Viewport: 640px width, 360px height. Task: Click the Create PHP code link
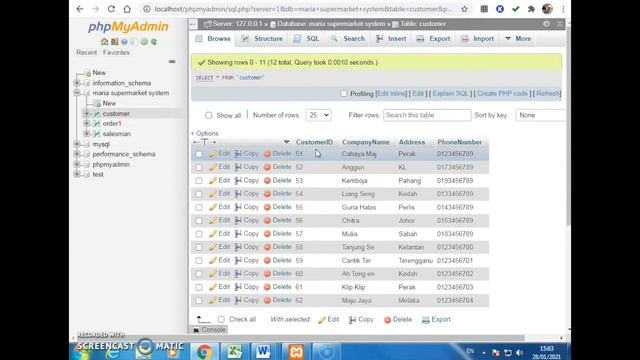coord(502,93)
